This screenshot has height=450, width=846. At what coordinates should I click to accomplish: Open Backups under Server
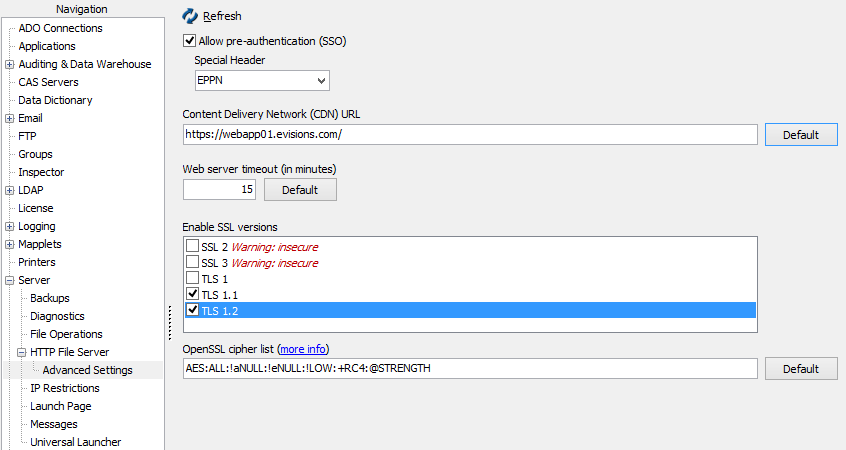tap(50, 298)
